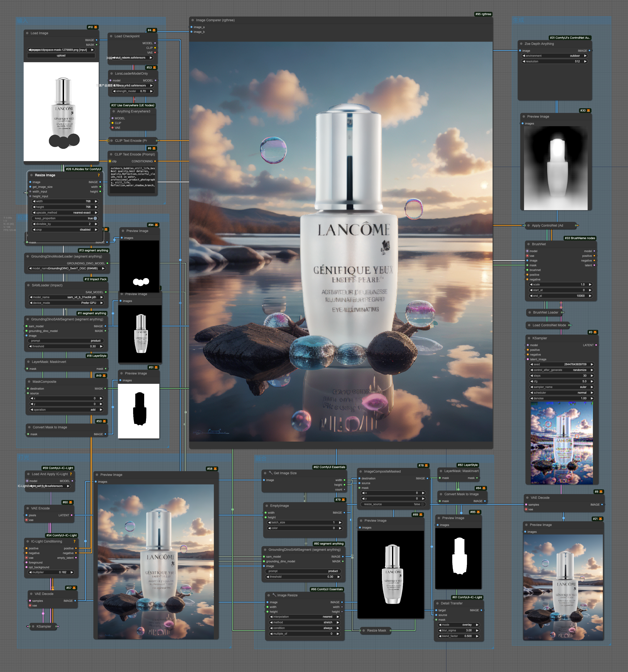The image size is (628, 672).
Task: Open SAMLoader device_mode Prefer GPU dropdown
Action: pyautogui.click(x=66, y=303)
